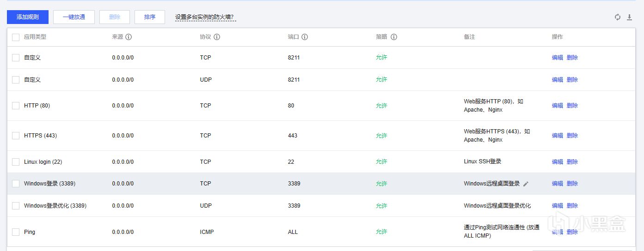The height and width of the screenshot is (251, 644).
Task: Open the 排序 sort button
Action: 150,17
